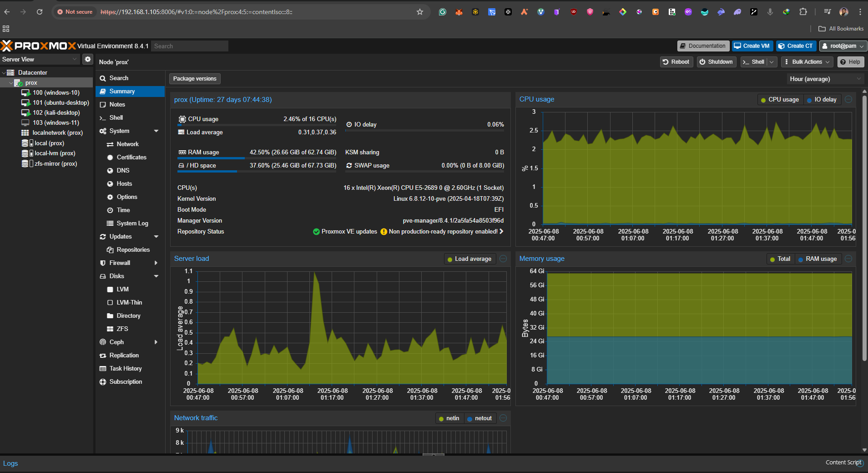Open the Create VM dialog
868x473 pixels.
click(x=752, y=46)
